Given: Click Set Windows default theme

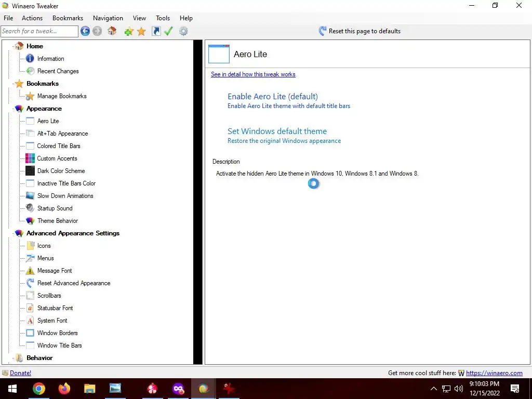Looking at the screenshot, I should [277, 131].
